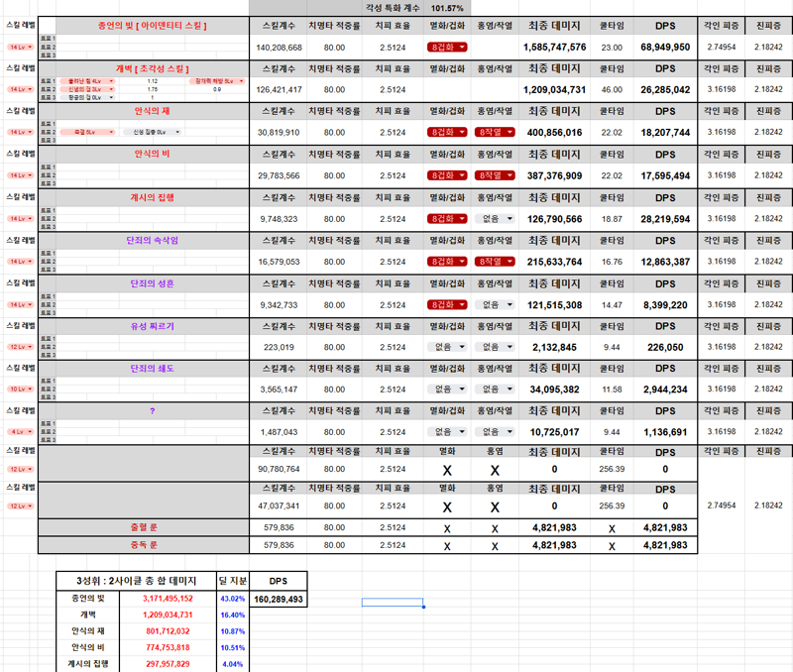
Task: Click final damage cell 1,585,747,576
Action: pyautogui.click(x=554, y=47)
